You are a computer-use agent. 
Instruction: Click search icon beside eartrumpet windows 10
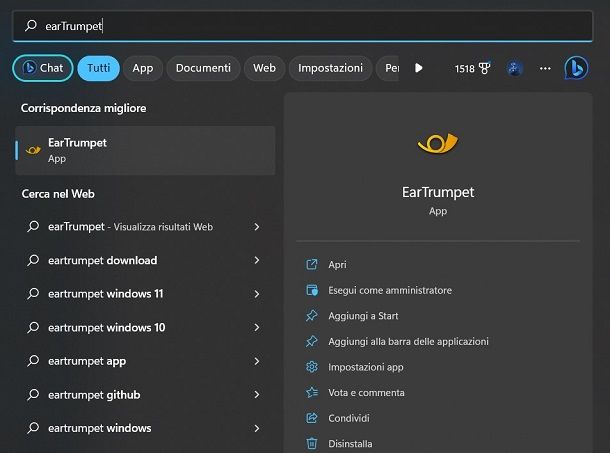33,327
